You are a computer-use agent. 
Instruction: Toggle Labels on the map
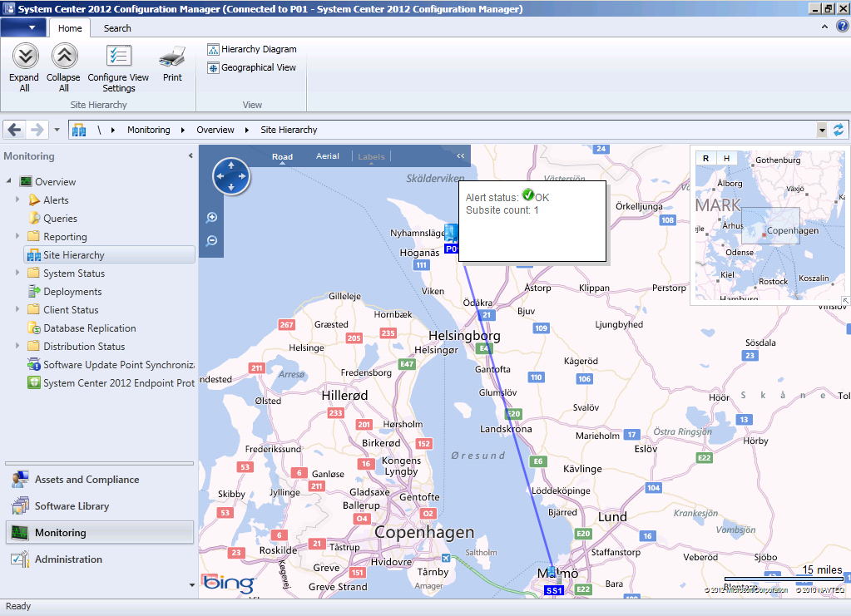pos(371,157)
